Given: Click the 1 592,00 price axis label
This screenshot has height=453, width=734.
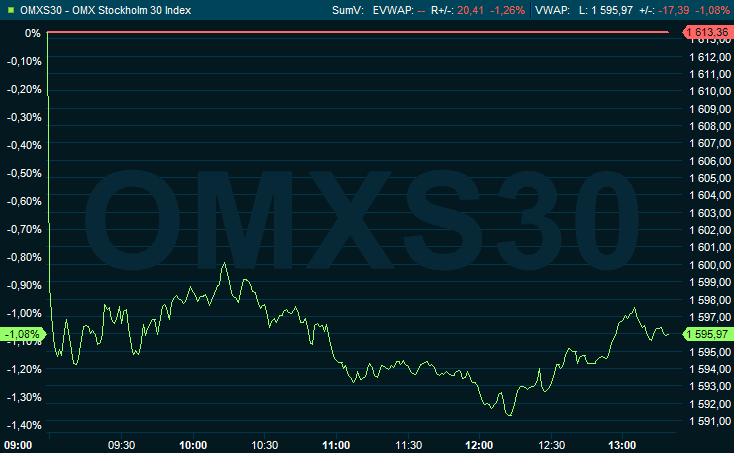Looking at the screenshot, I should point(710,404).
